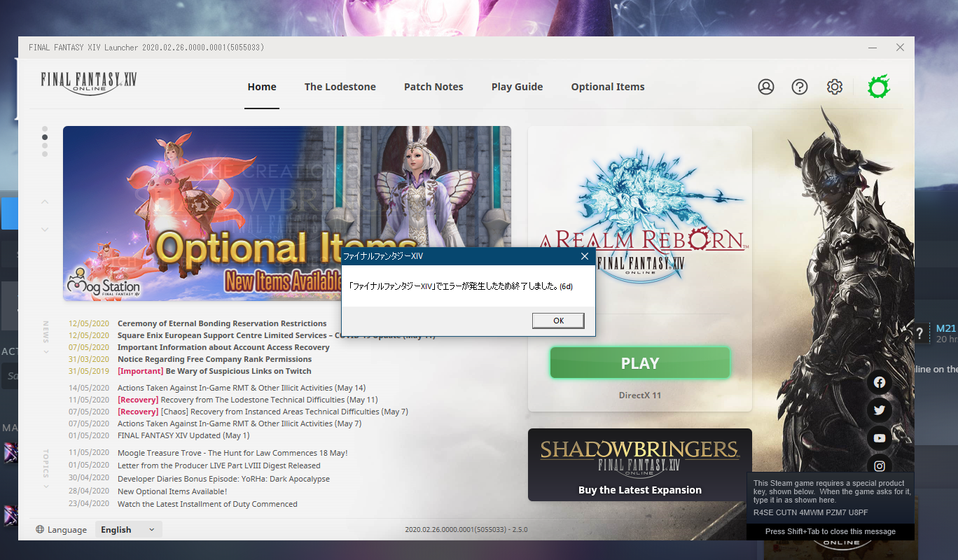Open New Optional Items Available! topic
Screen dimensions: 958x560
(172, 491)
